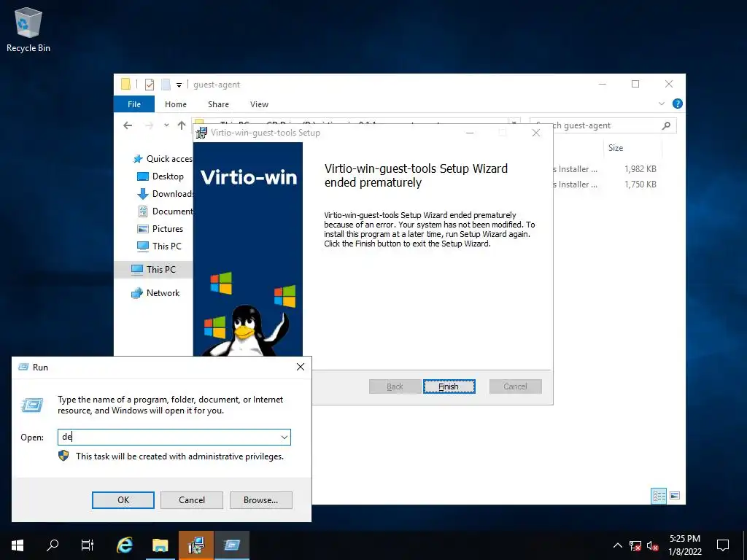Image resolution: width=747 pixels, height=560 pixels.
Task: Select Desktop in navigation pane
Action: (160, 176)
